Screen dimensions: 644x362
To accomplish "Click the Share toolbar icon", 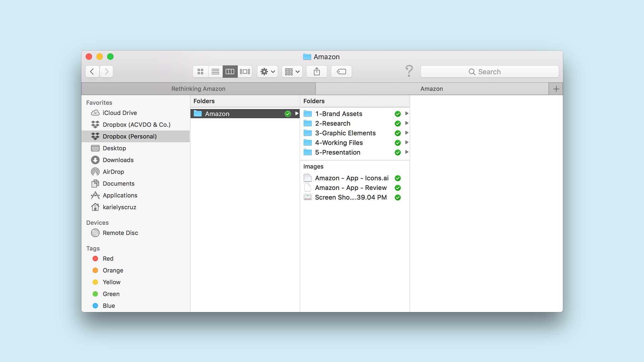I will (x=317, y=71).
